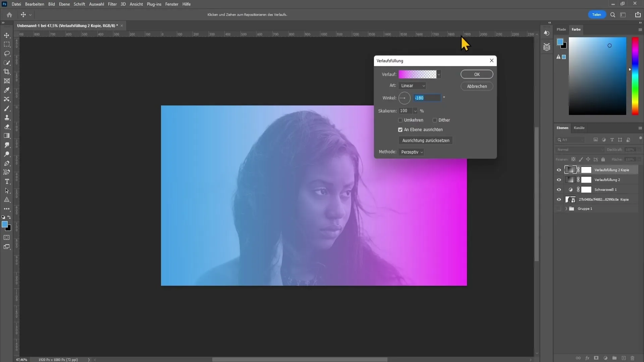This screenshot has height=362, width=644.
Task: Select the Dodge tool
Action: click(7, 154)
